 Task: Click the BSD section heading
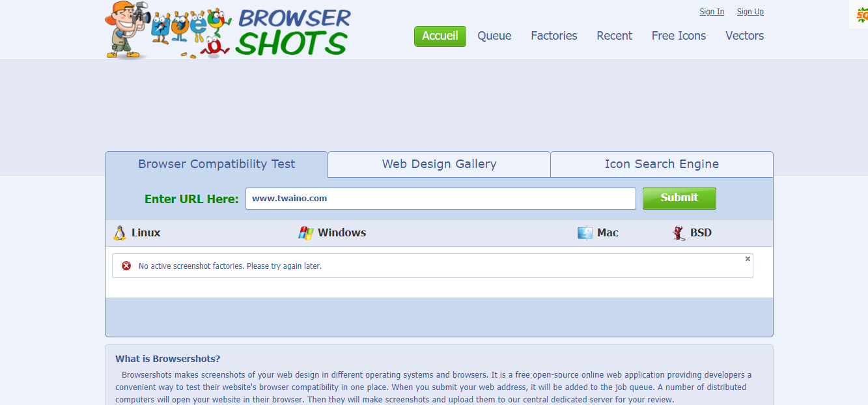click(701, 233)
